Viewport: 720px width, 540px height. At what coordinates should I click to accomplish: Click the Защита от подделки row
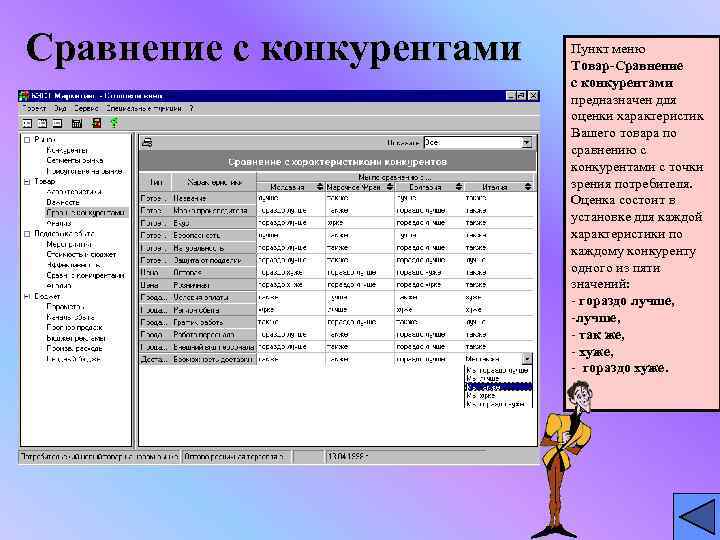click(x=214, y=260)
